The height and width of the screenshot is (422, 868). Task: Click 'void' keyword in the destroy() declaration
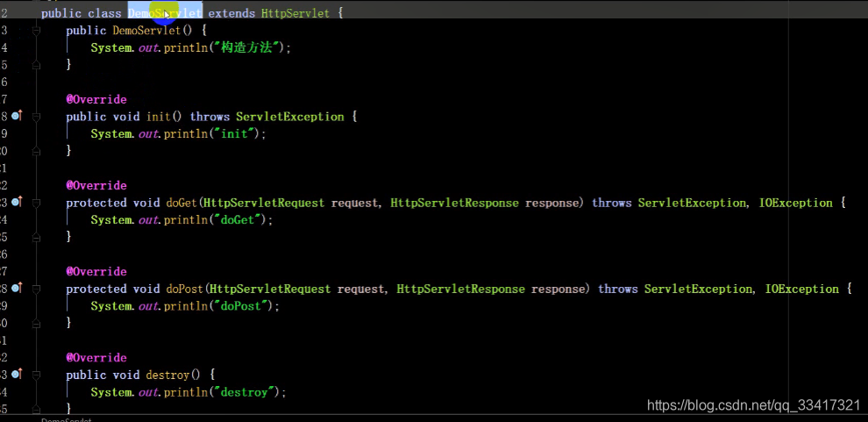pyautogui.click(x=126, y=375)
